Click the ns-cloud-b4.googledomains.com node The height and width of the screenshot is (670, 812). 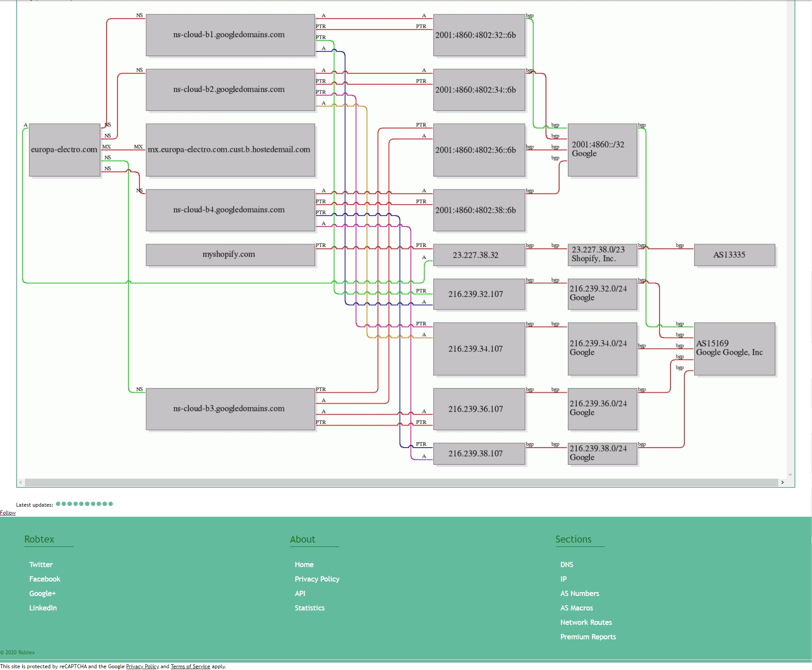[230, 210]
